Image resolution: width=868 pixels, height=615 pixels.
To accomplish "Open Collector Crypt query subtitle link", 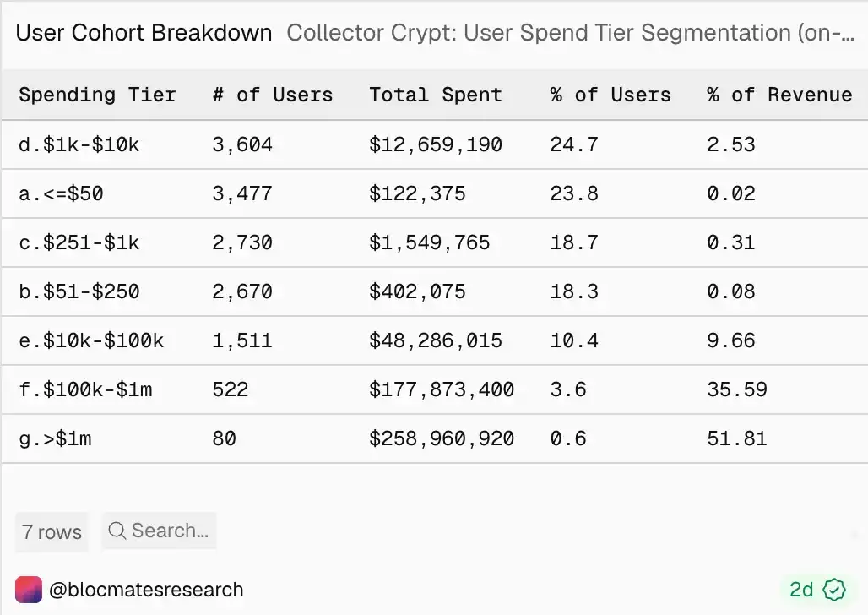I will coord(571,33).
